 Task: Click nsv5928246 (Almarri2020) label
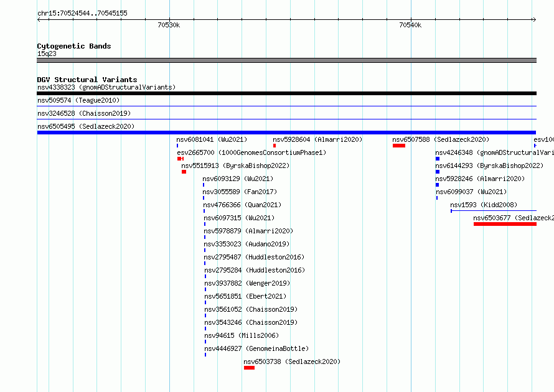coord(480,179)
